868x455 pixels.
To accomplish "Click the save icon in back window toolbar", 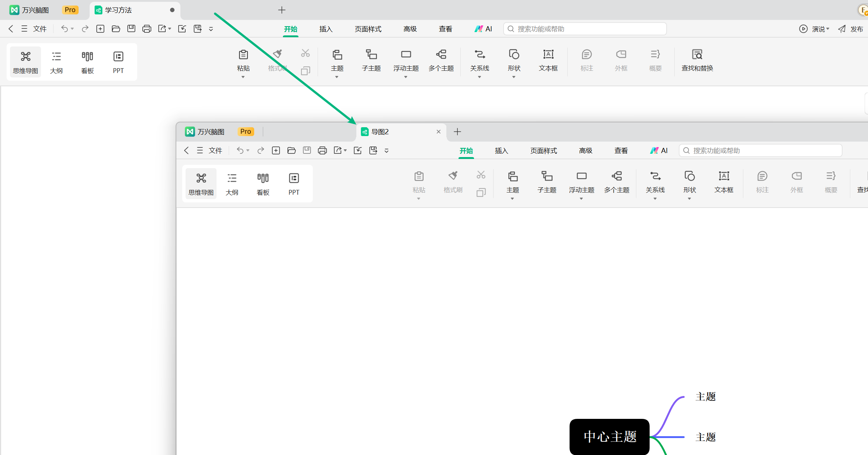I will coord(131,29).
